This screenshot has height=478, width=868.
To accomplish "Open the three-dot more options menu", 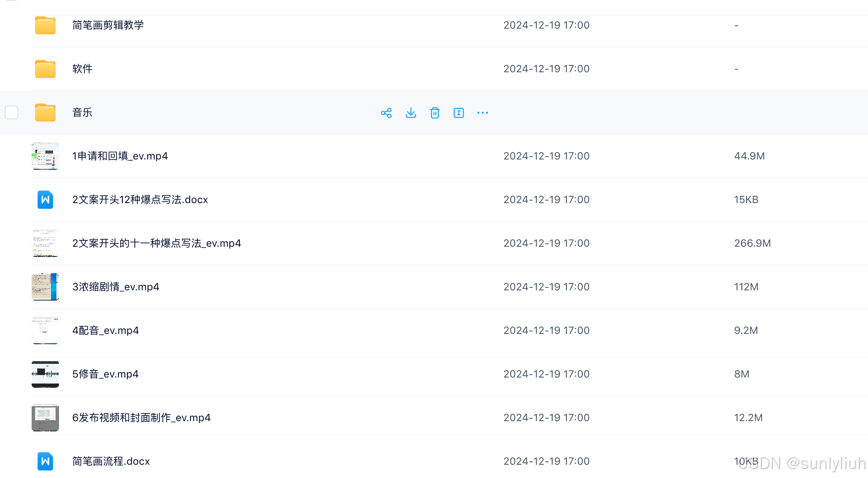I will point(482,113).
